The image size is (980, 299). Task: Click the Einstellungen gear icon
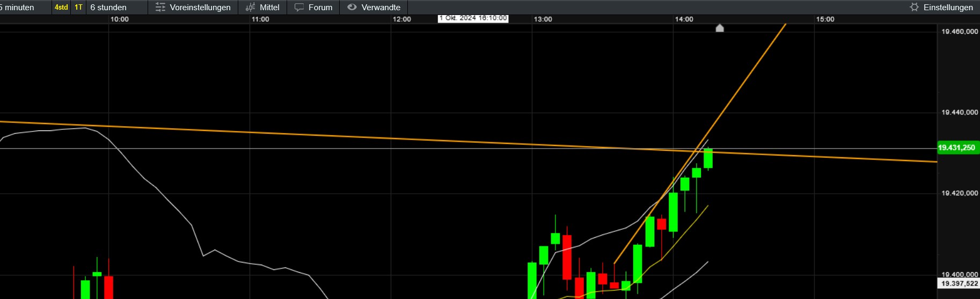coord(915,7)
